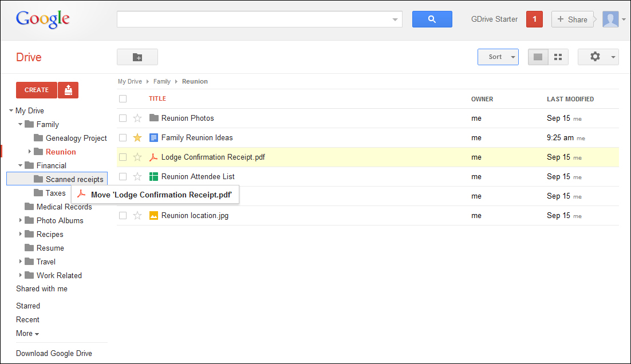631x364 pixels.
Task: Toggle the select-all checkbox in header
Action: click(123, 99)
